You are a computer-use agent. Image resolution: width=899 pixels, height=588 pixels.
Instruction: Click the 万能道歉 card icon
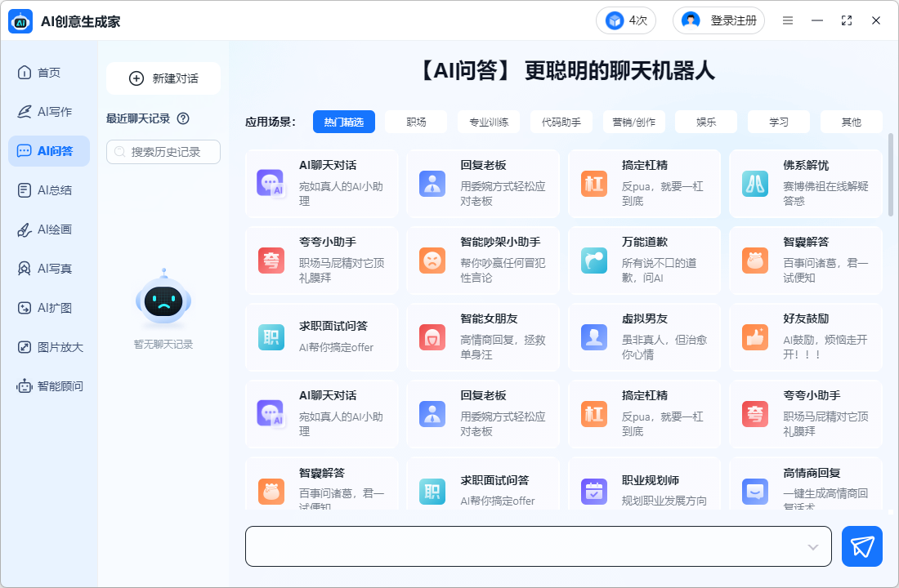(594, 261)
